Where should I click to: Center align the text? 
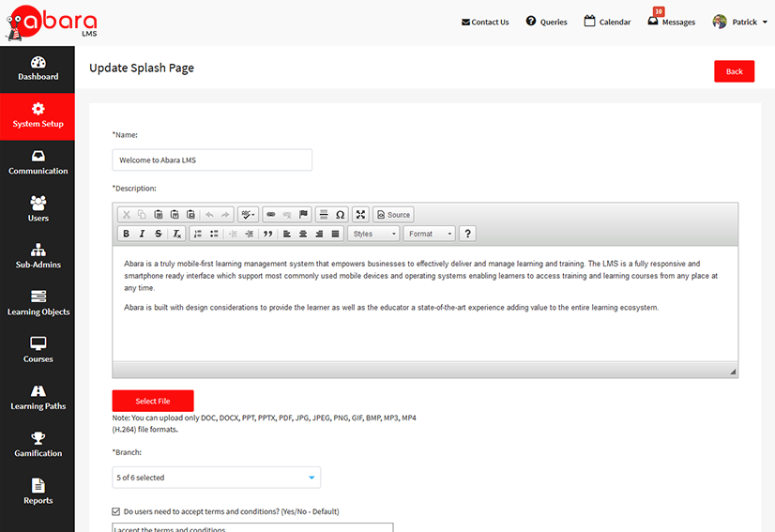point(303,234)
